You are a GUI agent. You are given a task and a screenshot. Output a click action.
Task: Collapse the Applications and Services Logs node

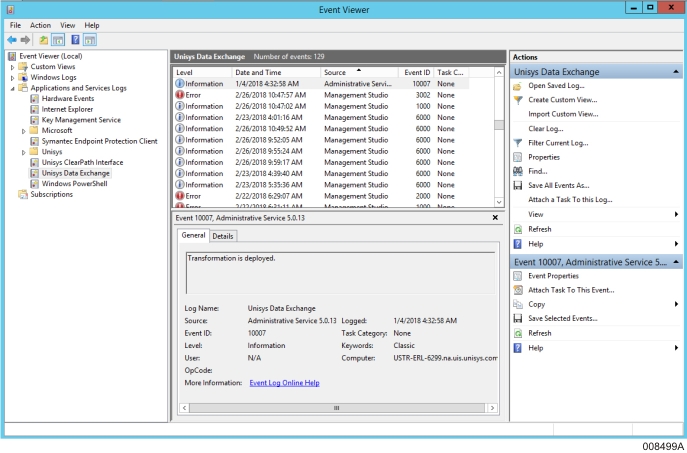click(12, 88)
